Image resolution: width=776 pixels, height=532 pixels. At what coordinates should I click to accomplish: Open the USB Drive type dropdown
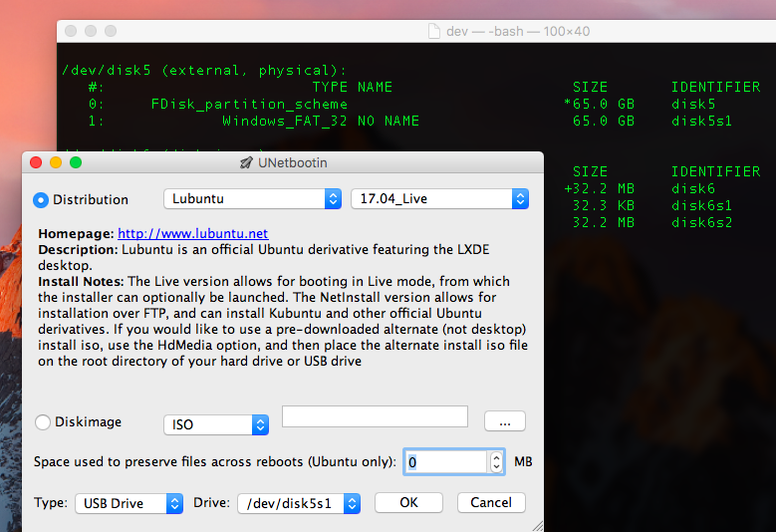(129, 503)
